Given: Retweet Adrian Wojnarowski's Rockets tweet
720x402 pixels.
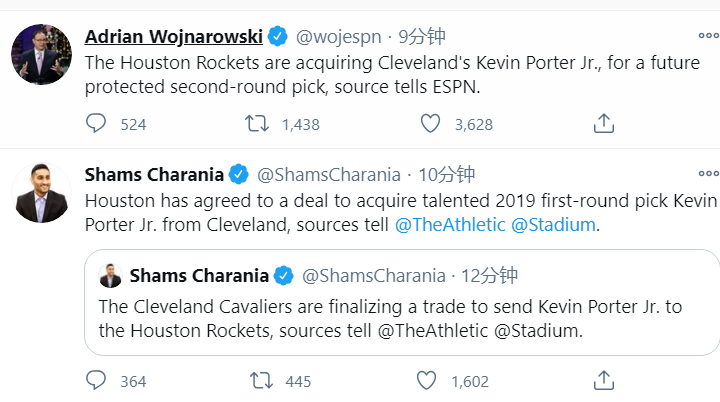Looking at the screenshot, I should (x=257, y=124).
